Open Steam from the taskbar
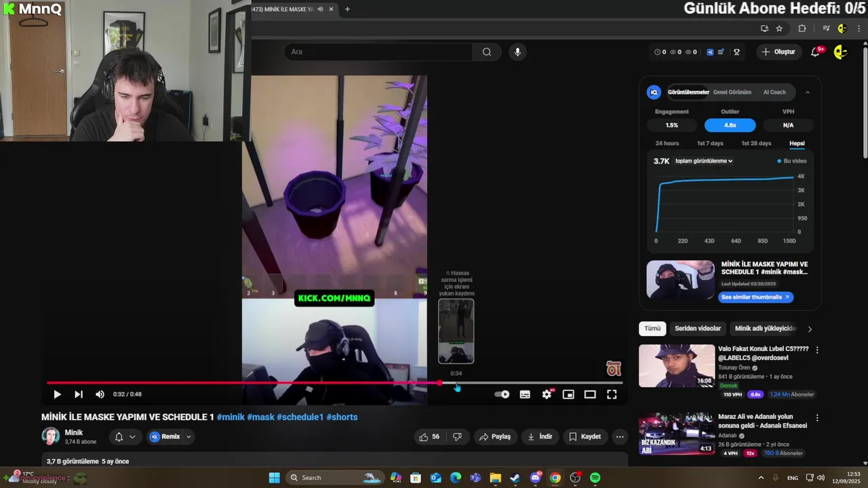Screen dimensions: 868x488 pos(515,478)
